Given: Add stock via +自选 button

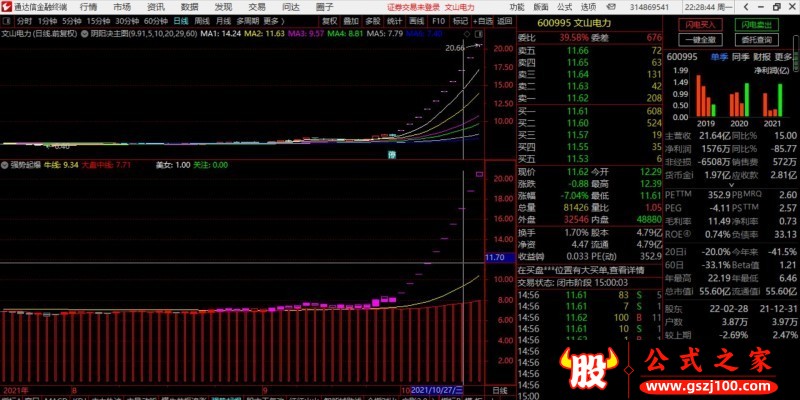Looking at the screenshot, I should click(482, 21).
